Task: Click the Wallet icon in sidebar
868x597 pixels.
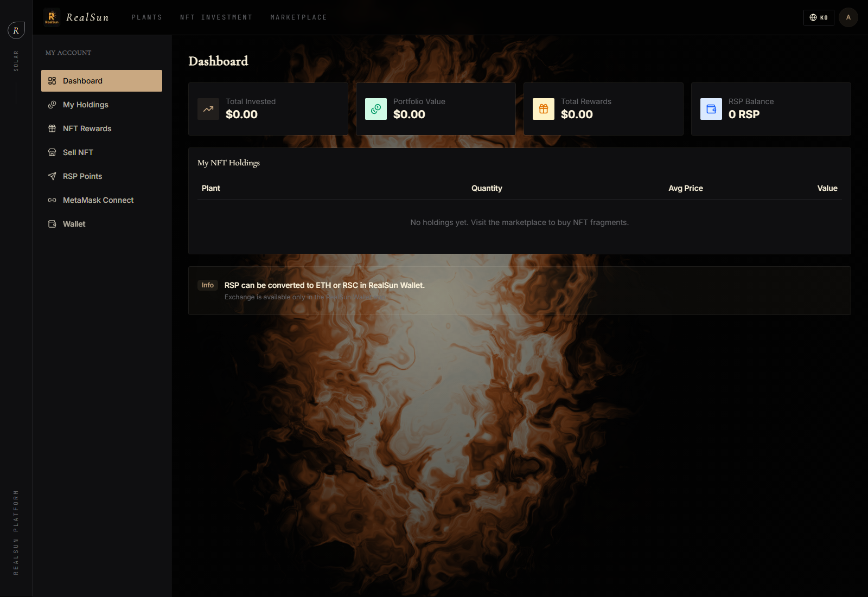Action: point(52,224)
